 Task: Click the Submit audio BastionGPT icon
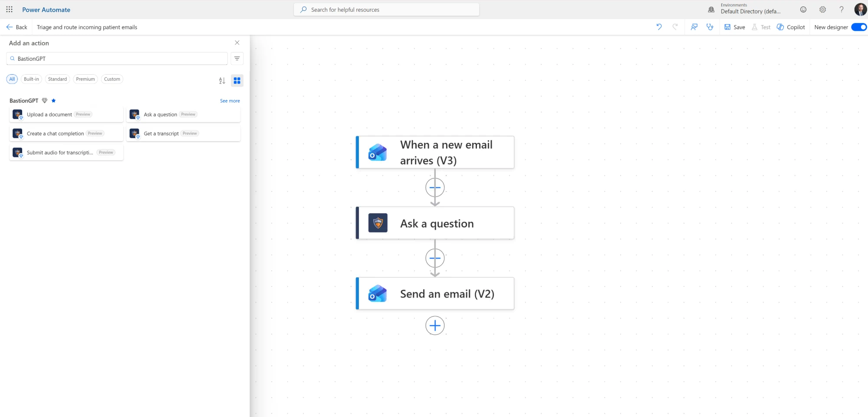18,152
